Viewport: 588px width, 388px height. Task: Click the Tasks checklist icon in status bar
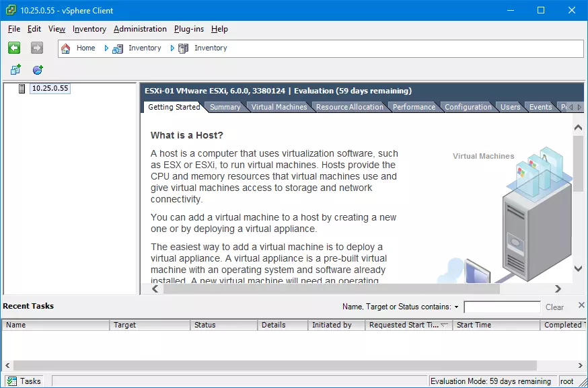coord(12,381)
